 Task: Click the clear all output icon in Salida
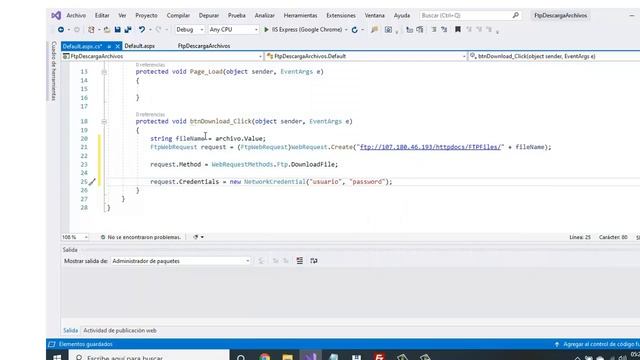pyautogui.click(x=300, y=261)
